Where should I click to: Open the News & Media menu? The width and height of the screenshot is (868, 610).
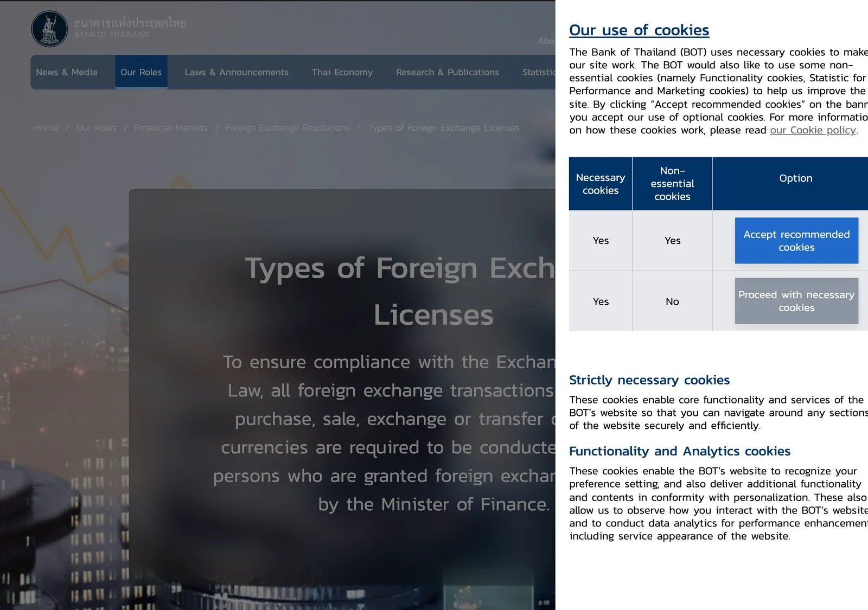[x=67, y=72]
